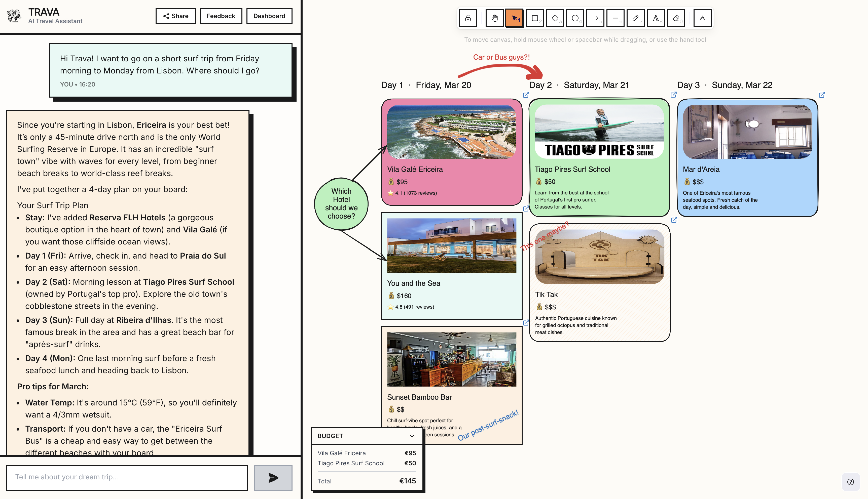
Task: Select the Arrow drawing tool
Action: click(595, 18)
